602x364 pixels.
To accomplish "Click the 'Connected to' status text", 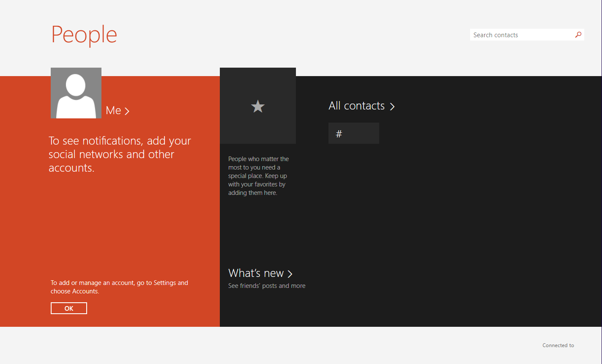I will click(558, 345).
